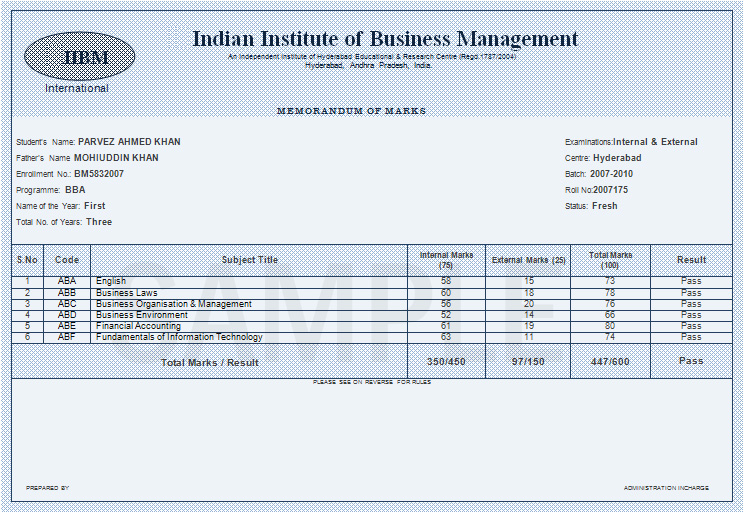
Task: Click subject code ABF
Action: tap(67, 337)
